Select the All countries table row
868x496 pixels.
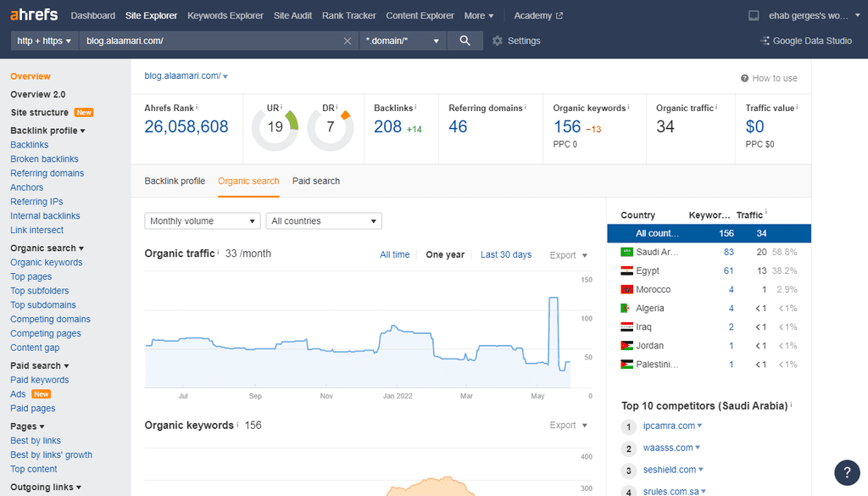[709, 234]
